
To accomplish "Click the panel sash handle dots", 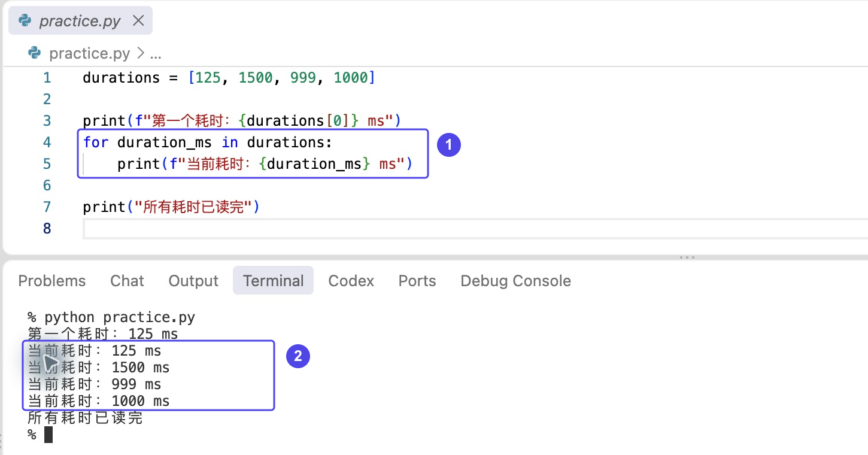I will pyautogui.click(x=687, y=257).
